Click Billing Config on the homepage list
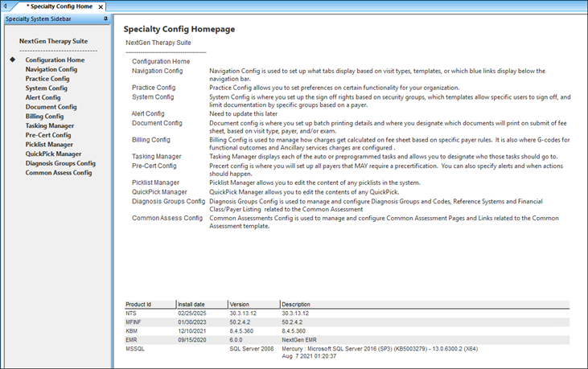Image resolution: width=588 pixels, height=369 pixels. click(150, 140)
